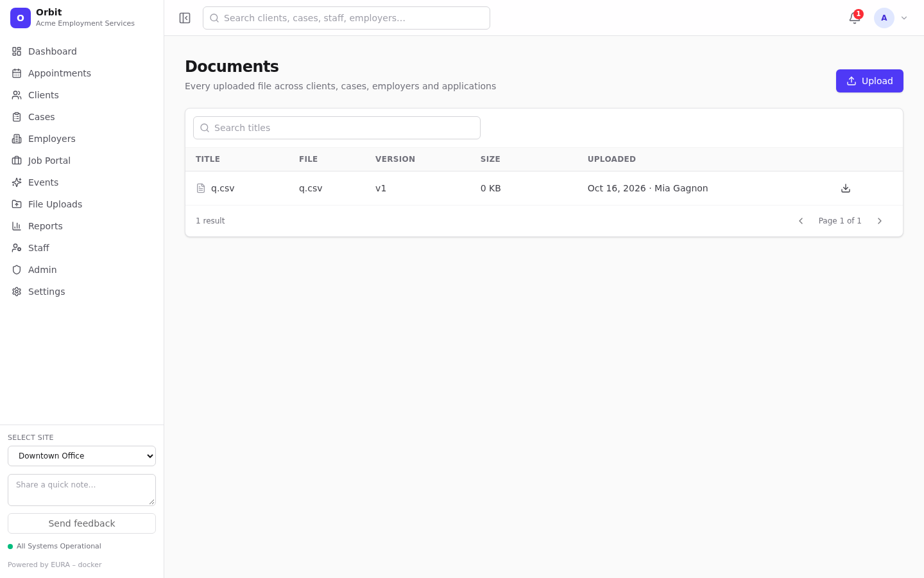
Task: Click the All Systems Operational status
Action: click(x=55, y=547)
